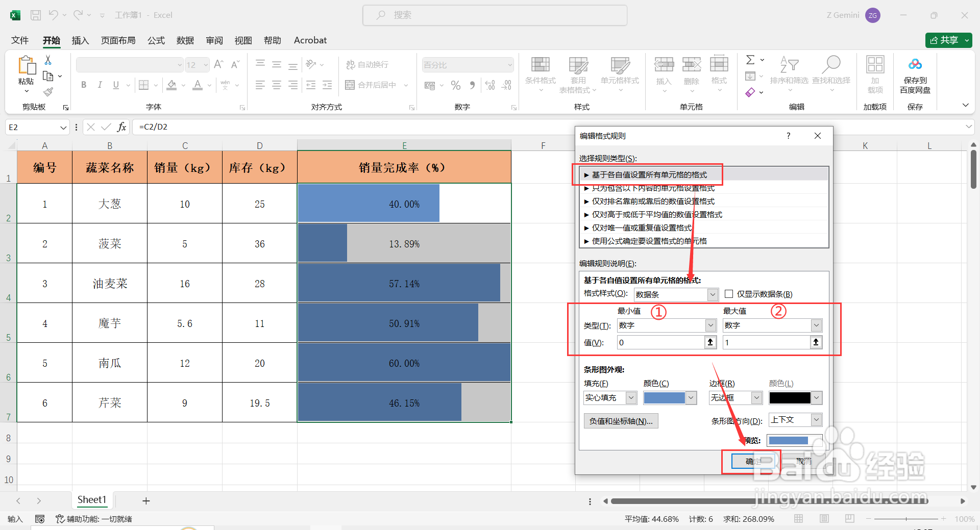Switch to the 视图 tab

click(x=243, y=40)
